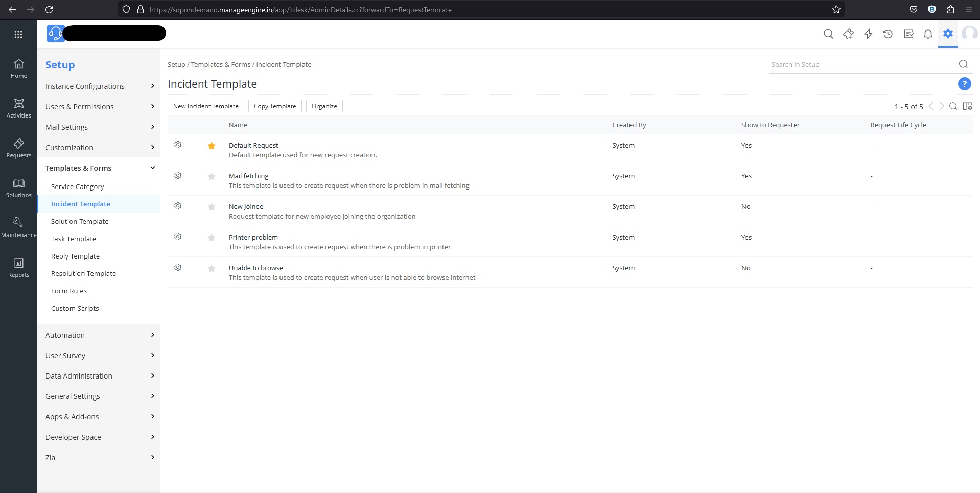Expand the Automation setup section
This screenshot has width=980, height=493.
tap(100, 335)
